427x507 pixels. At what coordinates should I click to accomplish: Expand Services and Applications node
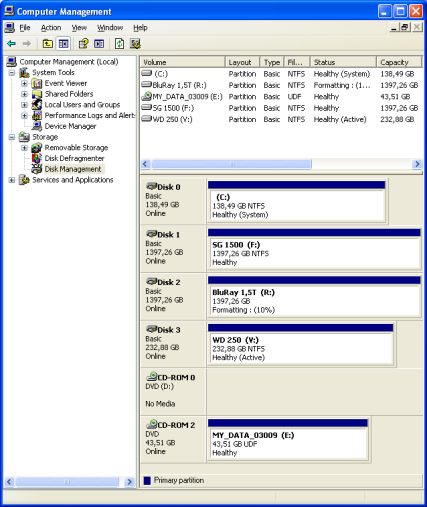pyautogui.click(x=12, y=180)
